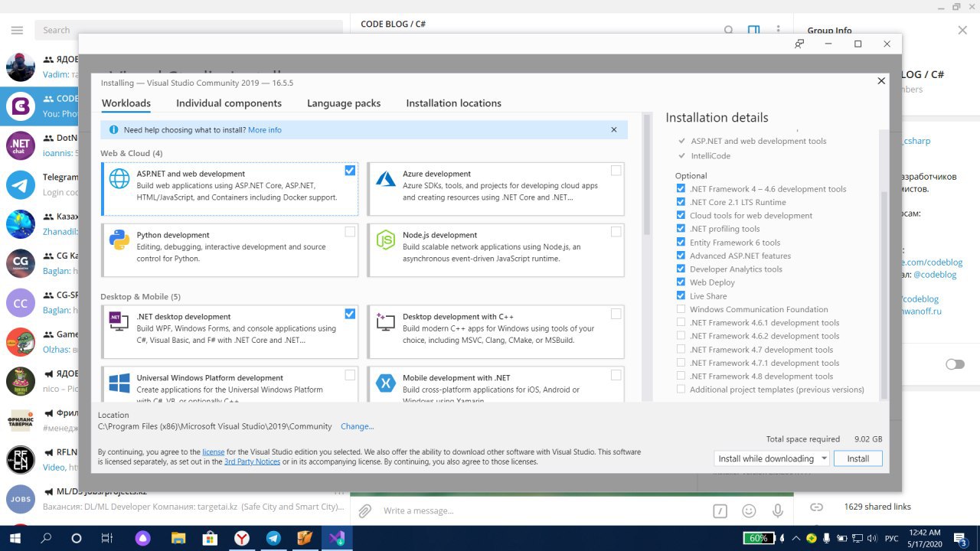Viewport: 980px width, 551px height.
Task: Open the Telegram service chat avatar
Action: coord(21,184)
